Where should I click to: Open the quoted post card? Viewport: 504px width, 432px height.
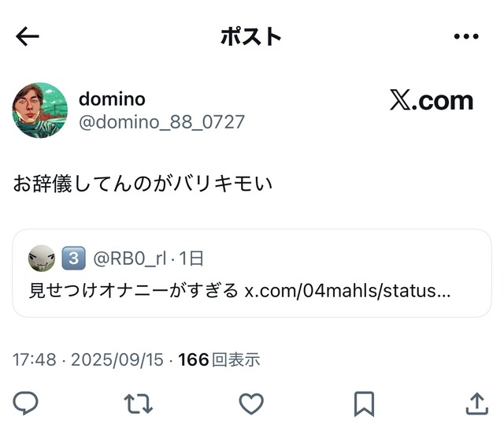tap(252, 273)
